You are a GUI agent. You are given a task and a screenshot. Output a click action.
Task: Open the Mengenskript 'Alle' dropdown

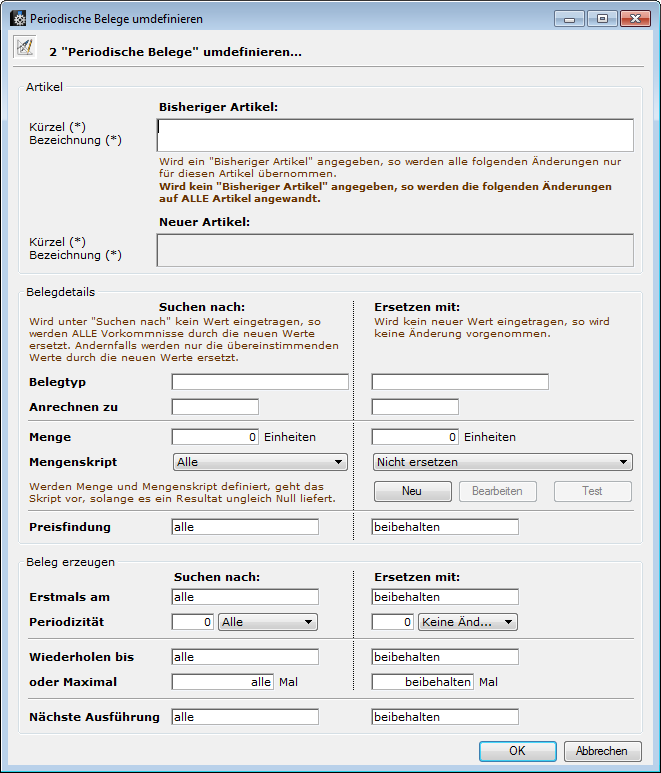[x=259, y=462]
